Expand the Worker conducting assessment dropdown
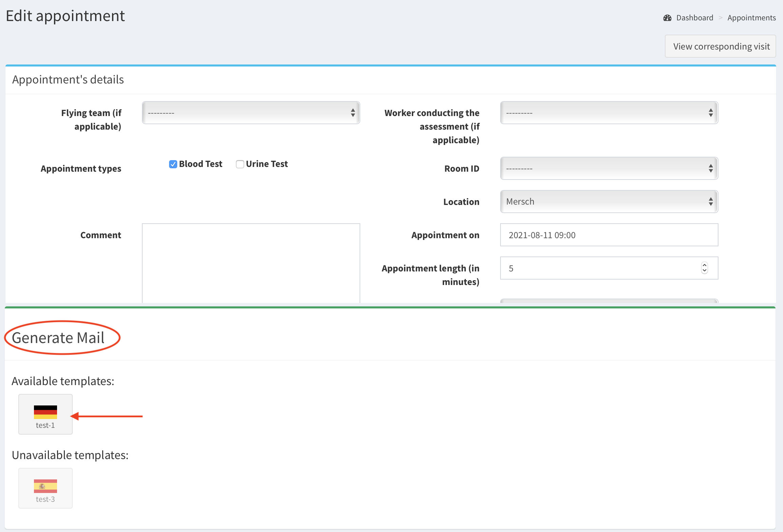The height and width of the screenshot is (532, 783). tap(609, 113)
